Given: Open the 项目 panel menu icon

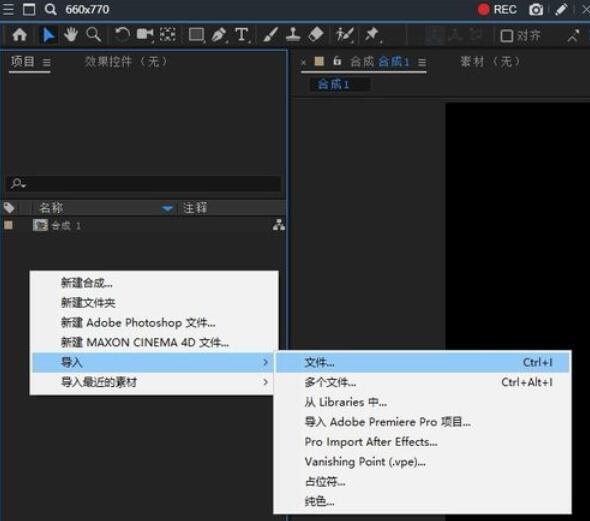Looking at the screenshot, I should pos(46,62).
